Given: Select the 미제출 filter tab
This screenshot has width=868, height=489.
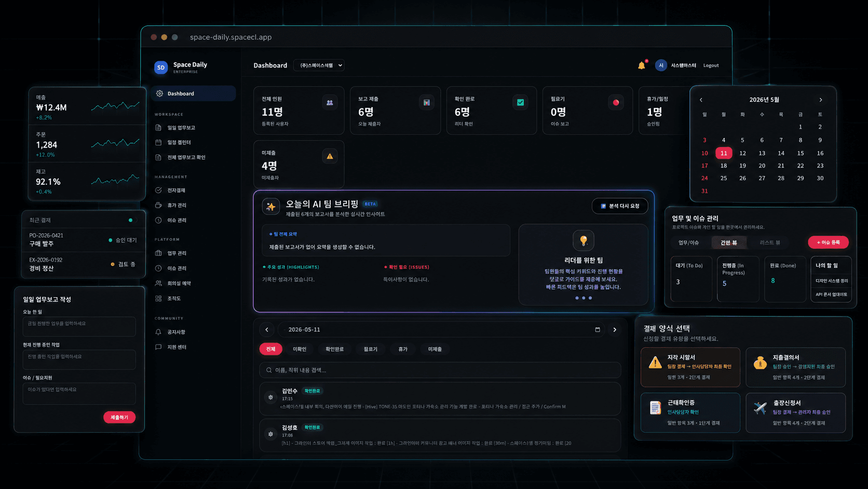Looking at the screenshot, I should point(435,349).
